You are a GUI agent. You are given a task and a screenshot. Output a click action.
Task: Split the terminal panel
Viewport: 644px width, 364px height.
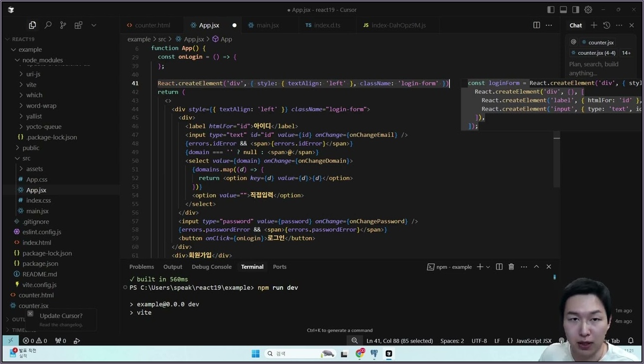(x=499, y=267)
